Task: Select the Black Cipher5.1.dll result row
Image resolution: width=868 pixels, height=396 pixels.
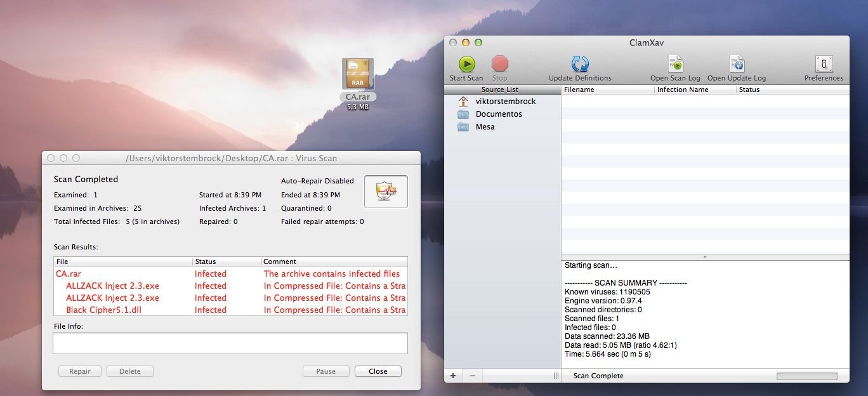Action: tap(230, 310)
